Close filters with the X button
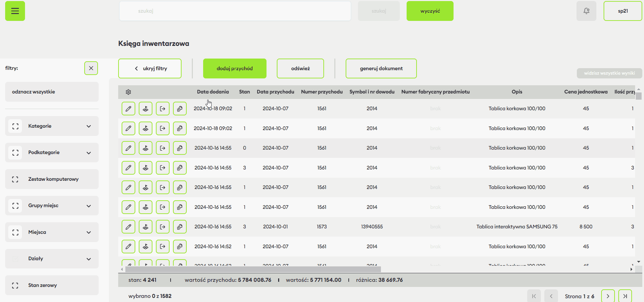Image resolution: width=644 pixels, height=302 pixels. pos(91,68)
